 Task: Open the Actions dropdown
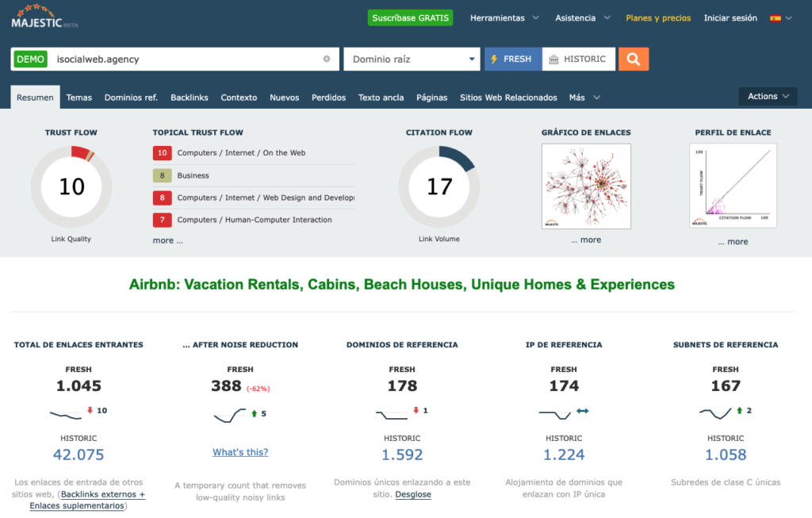[x=768, y=96]
